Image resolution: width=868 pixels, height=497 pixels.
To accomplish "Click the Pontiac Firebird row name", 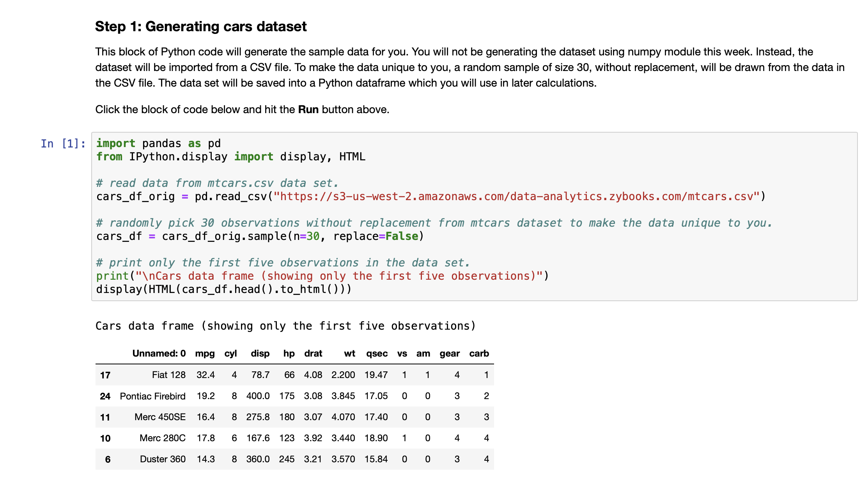I will coord(152,396).
